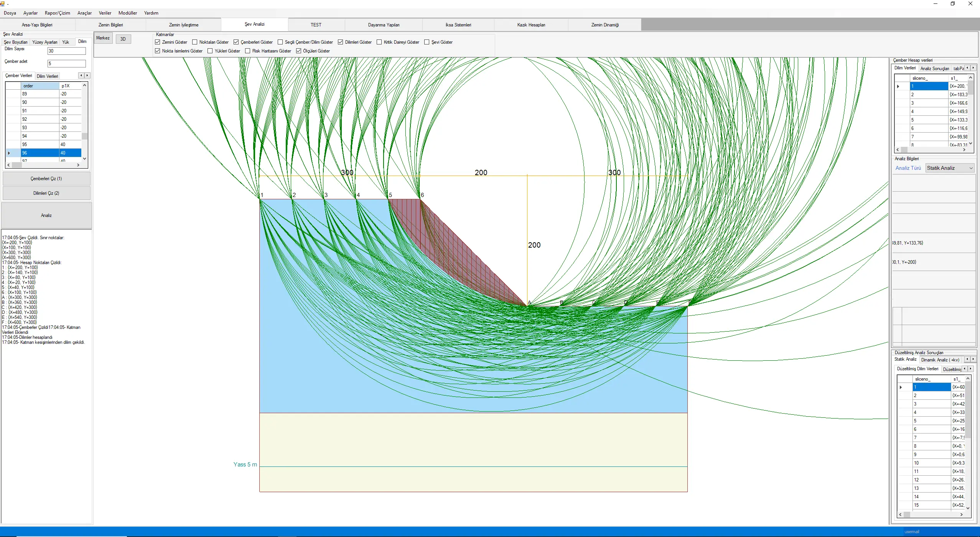Switch to the Zemin İyileştirme tab
Screen dimensions: 980x537
coord(183,25)
